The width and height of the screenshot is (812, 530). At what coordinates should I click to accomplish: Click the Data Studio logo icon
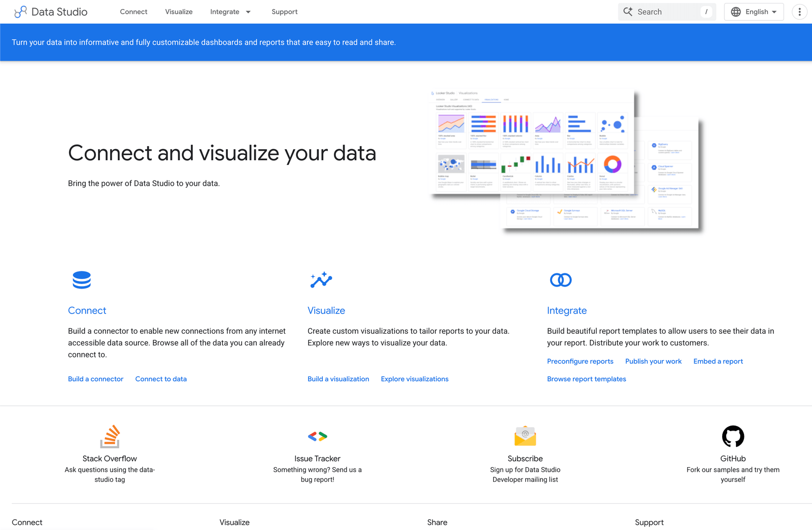click(x=21, y=12)
